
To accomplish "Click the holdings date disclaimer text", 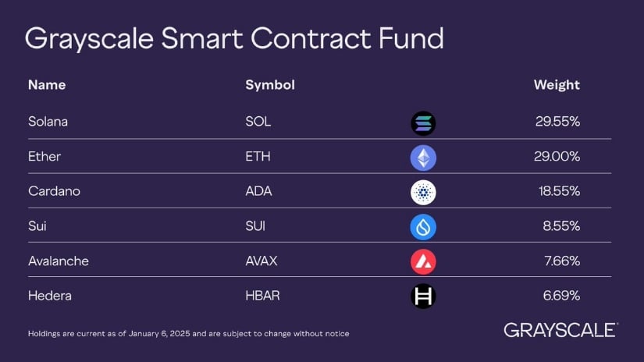I will pyautogui.click(x=189, y=334).
